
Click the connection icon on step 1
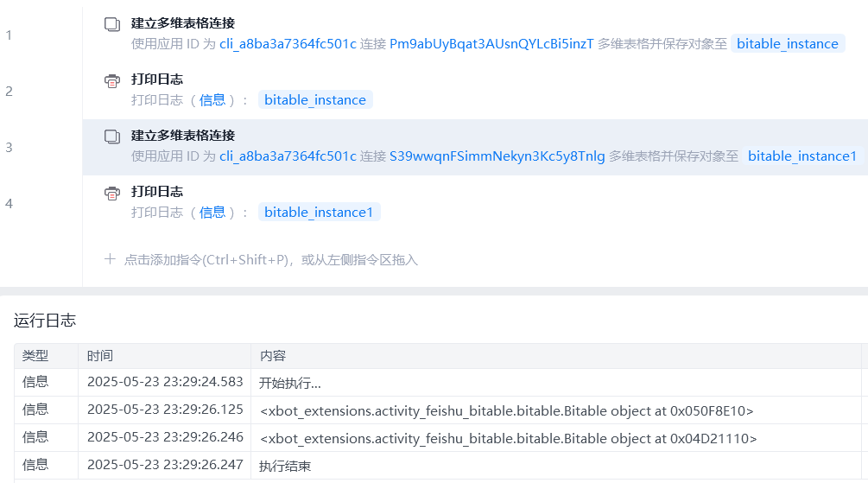111,24
